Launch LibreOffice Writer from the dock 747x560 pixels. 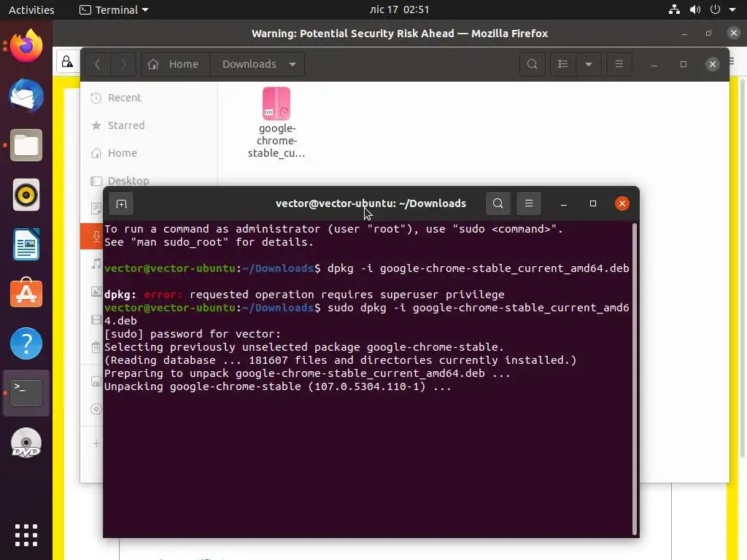point(26,244)
